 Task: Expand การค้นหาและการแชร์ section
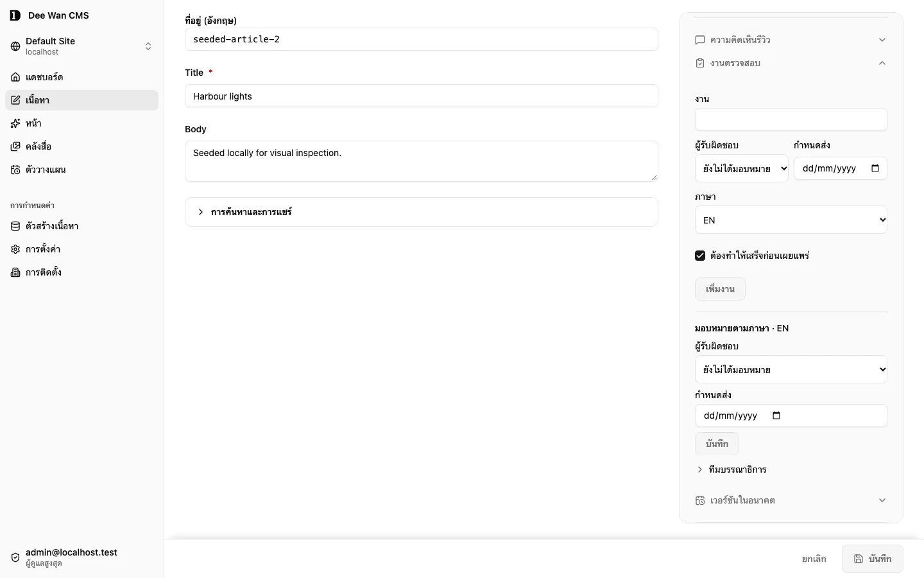(422, 212)
